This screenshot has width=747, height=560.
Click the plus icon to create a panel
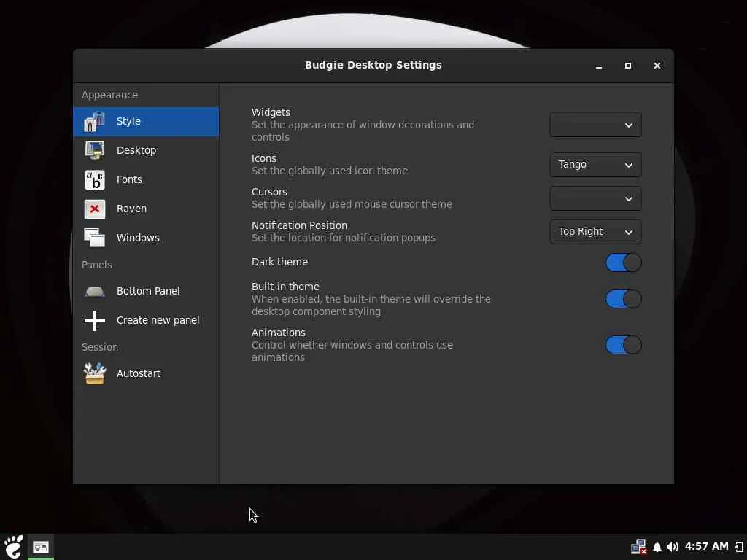pyautogui.click(x=94, y=321)
